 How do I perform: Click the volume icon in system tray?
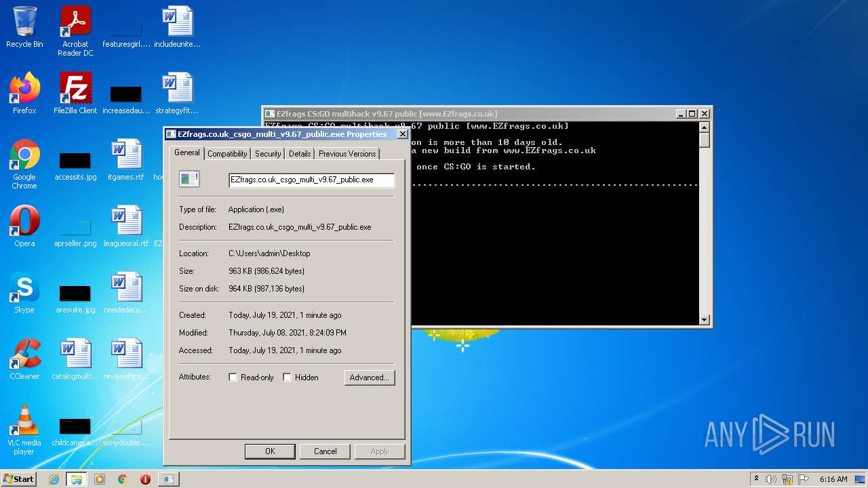pyautogui.click(x=771, y=479)
